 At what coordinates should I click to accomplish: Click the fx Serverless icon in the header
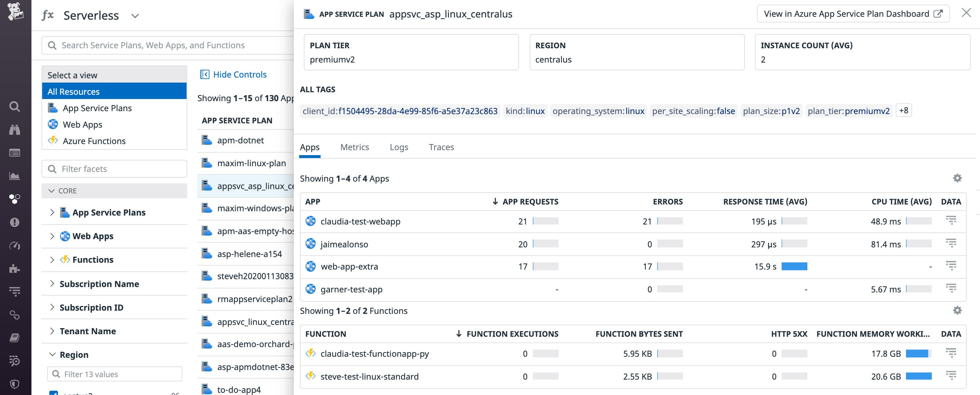pyautogui.click(x=48, y=15)
